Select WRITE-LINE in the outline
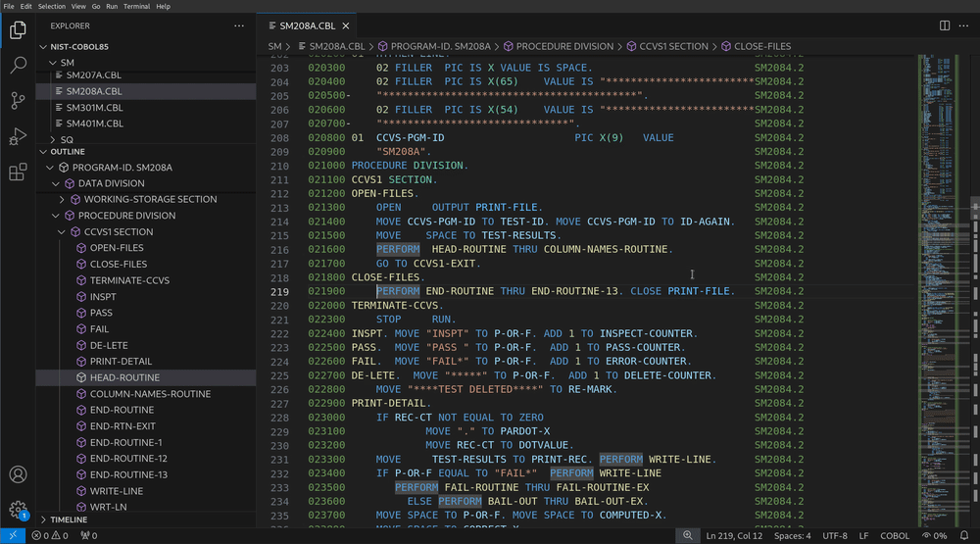980x544 pixels. tap(116, 491)
